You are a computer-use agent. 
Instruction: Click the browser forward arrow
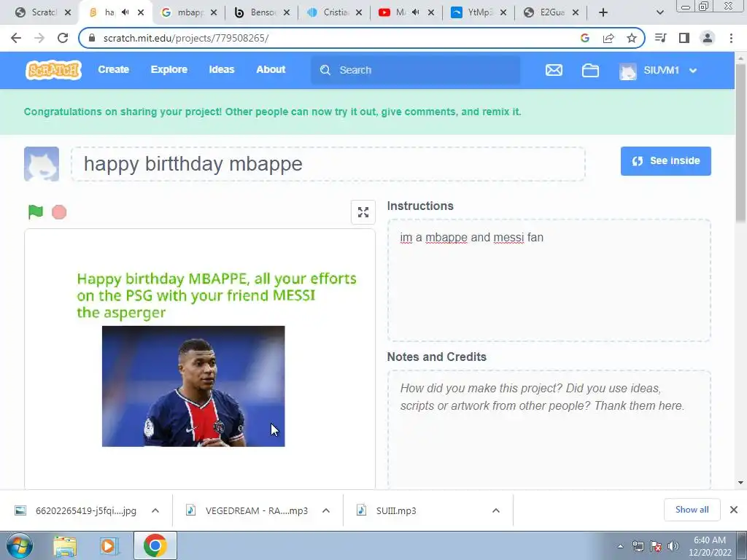[x=39, y=38]
